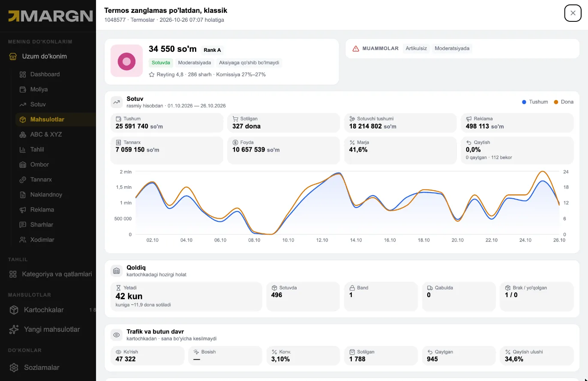
Task: Toggle the Dona series in chart legend
Action: 564,102
